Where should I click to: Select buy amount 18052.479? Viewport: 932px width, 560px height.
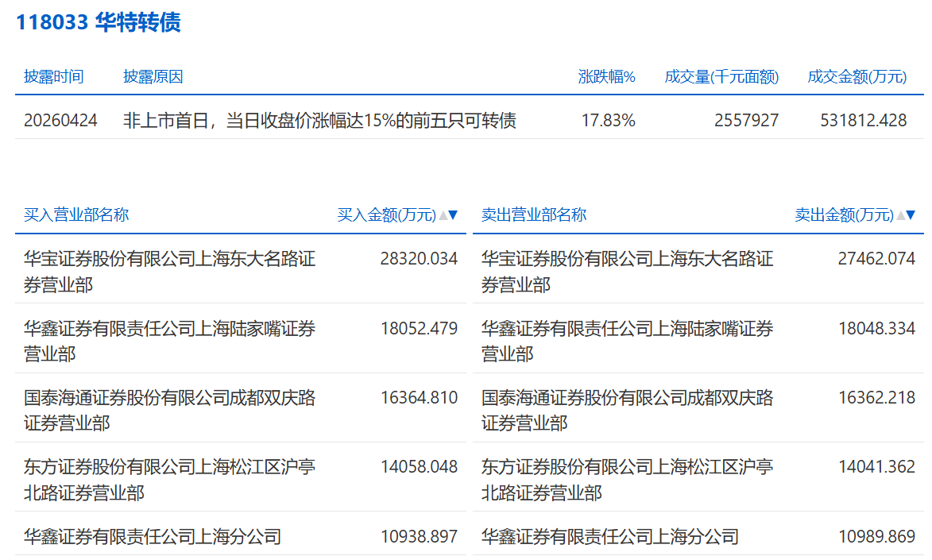coord(419,328)
